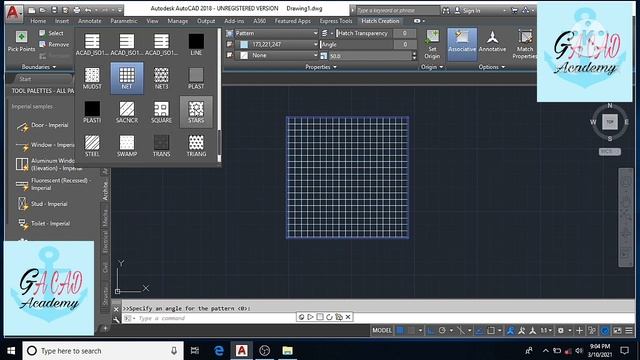Click the hatch pattern scale field
The height and width of the screenshot is (360, 640).
pos(370,56)
